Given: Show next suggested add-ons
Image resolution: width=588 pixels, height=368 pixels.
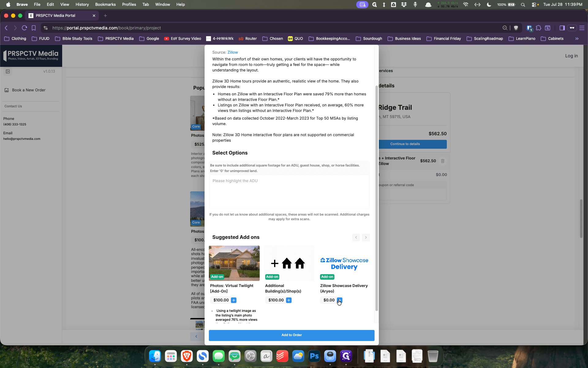Looking at the screenshot, I should pyautogui.click(x=366, y=237).
